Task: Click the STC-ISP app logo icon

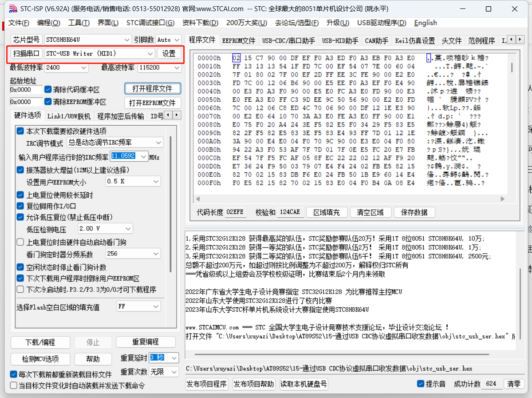Action: point(13,8)
